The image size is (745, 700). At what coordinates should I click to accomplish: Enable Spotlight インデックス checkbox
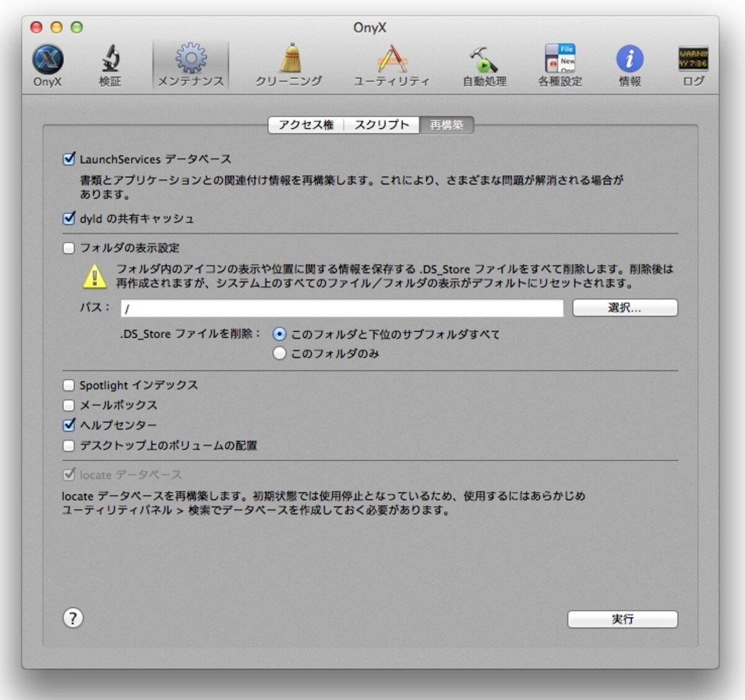[69, 385]
